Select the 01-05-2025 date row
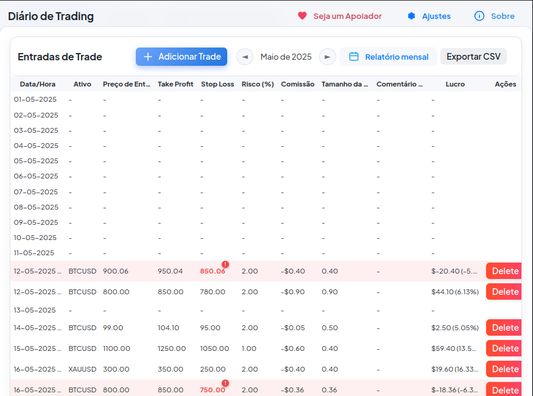This screenshot has width=533, height=396. [x=265, y=100]
